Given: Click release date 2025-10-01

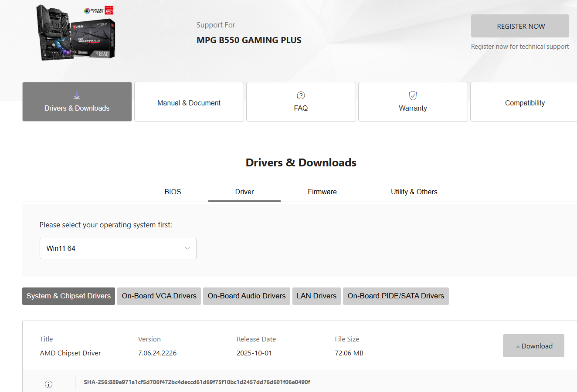Looking at the screenshot, I should click(x=254, y=353).
